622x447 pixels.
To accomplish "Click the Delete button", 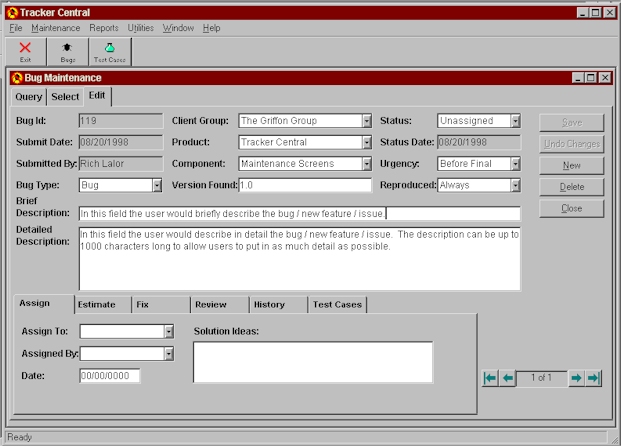I will click(572, 187).
